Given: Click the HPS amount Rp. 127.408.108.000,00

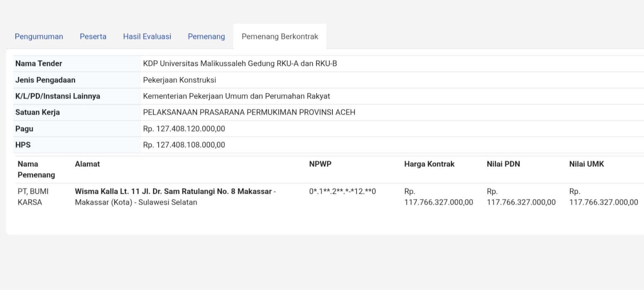Looking at the screenshot, I should coord(184,145).
